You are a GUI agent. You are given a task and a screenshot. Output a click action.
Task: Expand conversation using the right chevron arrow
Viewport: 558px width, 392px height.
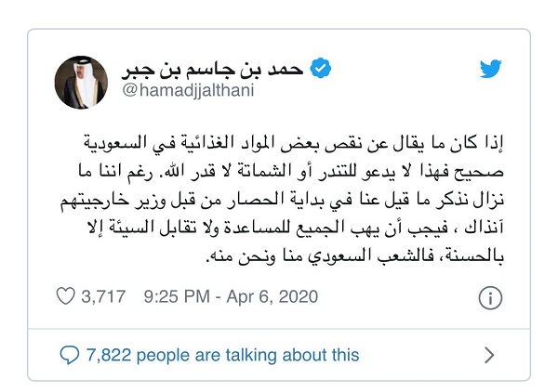(490, 355)
